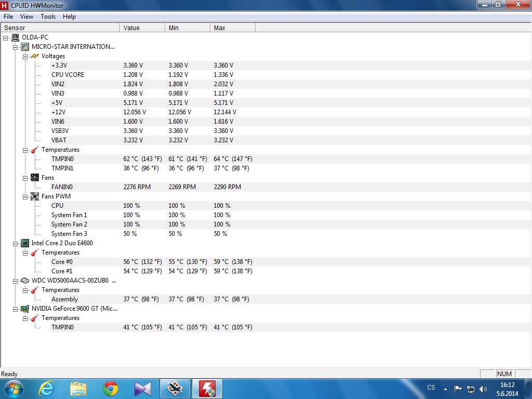This screenshot has height=399, width=532.
Task: Collapse the WDC WD5000AACS node
Action: coord(15,281)
